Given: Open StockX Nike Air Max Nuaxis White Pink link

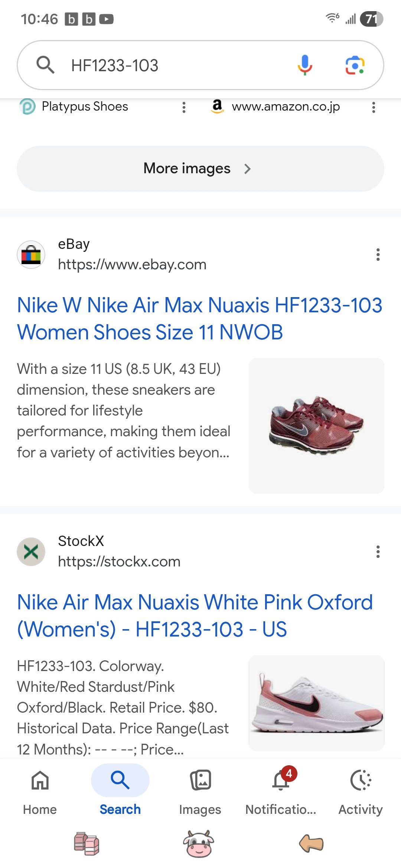Looking at the screenshot, I should [195, 616].
